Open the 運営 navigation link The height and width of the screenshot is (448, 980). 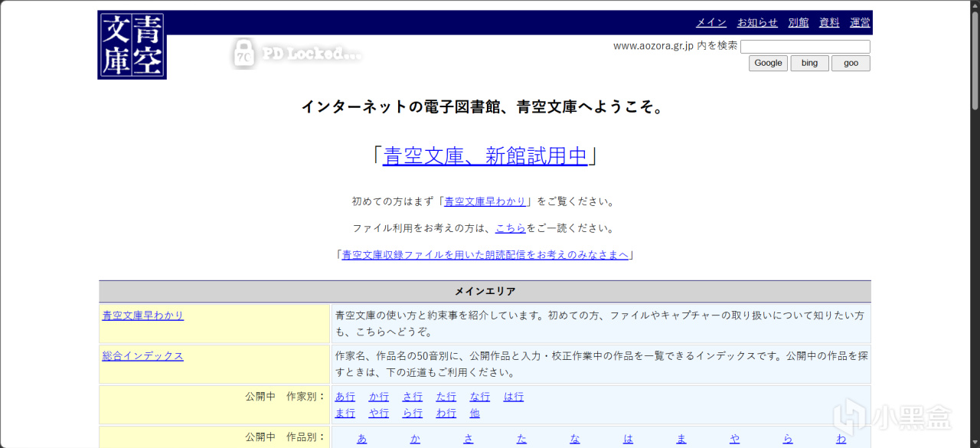point(860,22)
